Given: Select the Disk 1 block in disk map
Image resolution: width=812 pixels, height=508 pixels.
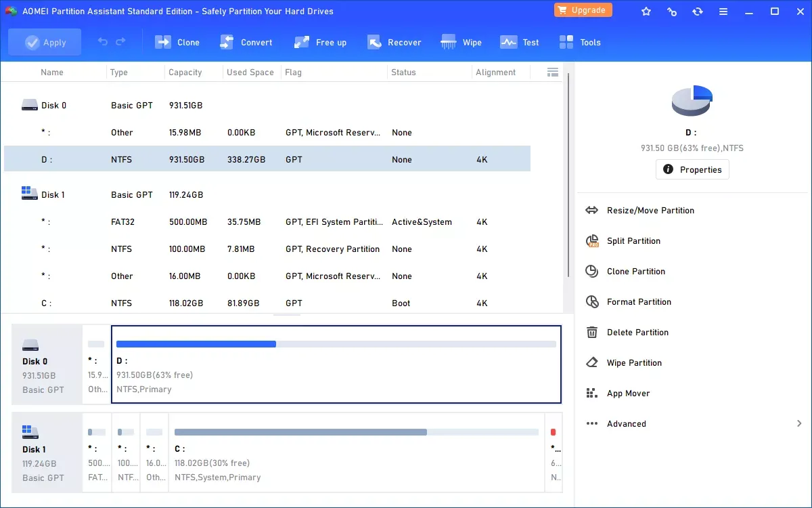Looking at the screenshot, I should [x=47, y=452].
